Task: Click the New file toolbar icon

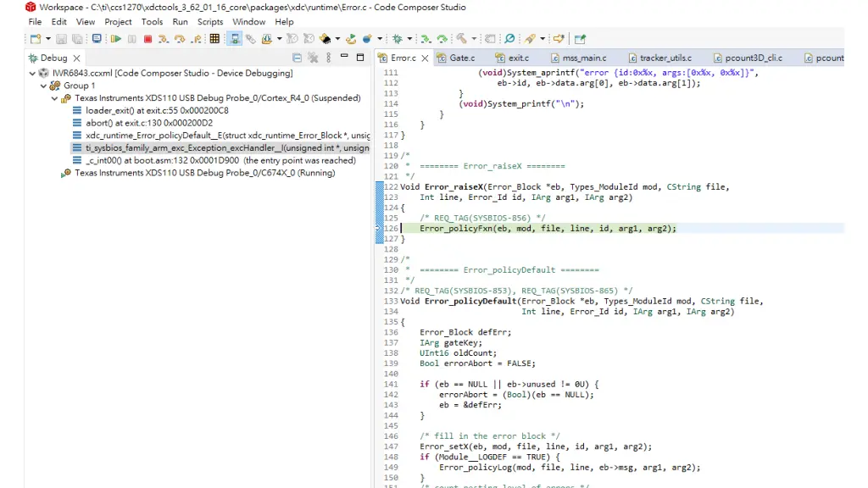Action: [36, 39]
